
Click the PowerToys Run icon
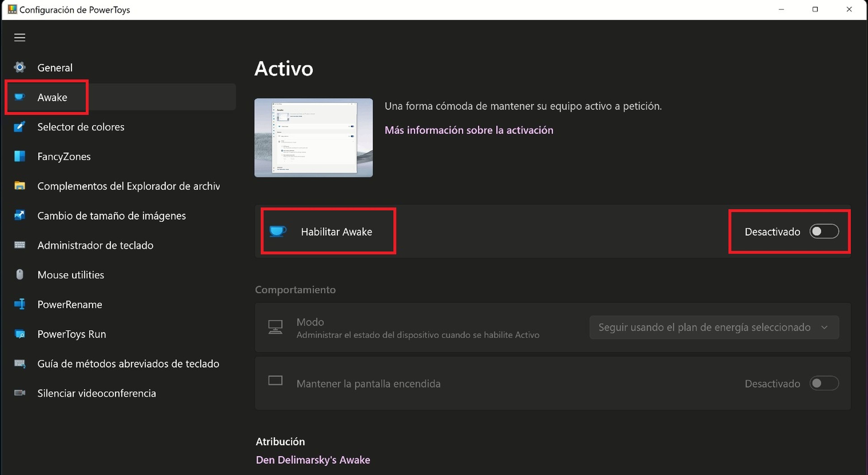(x=19, y=334)
